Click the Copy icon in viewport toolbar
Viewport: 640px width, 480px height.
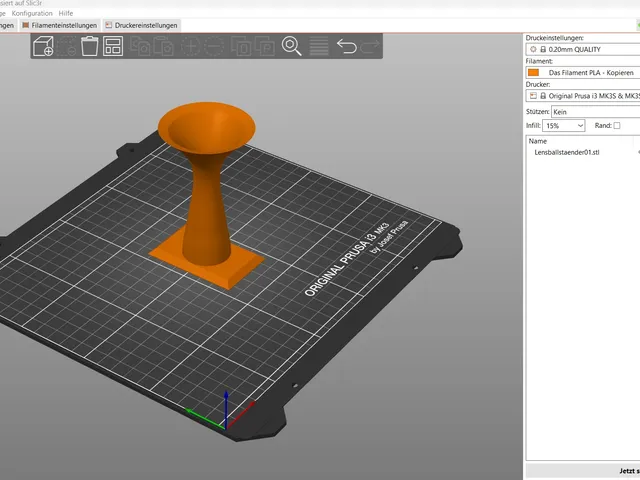coord(140,46)
